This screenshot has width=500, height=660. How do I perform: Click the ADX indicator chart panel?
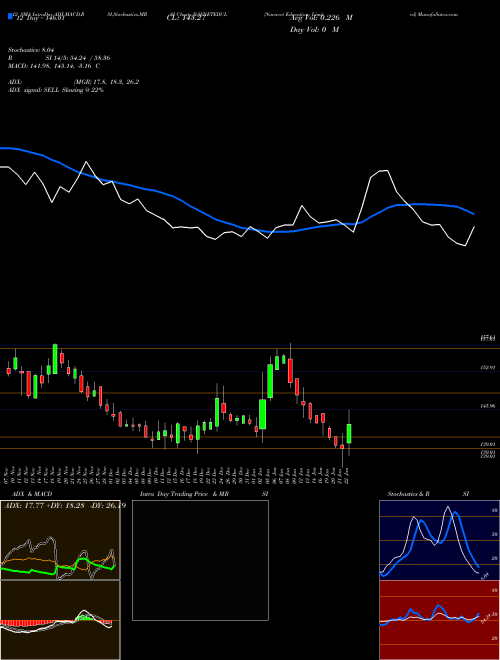point(60,540)
